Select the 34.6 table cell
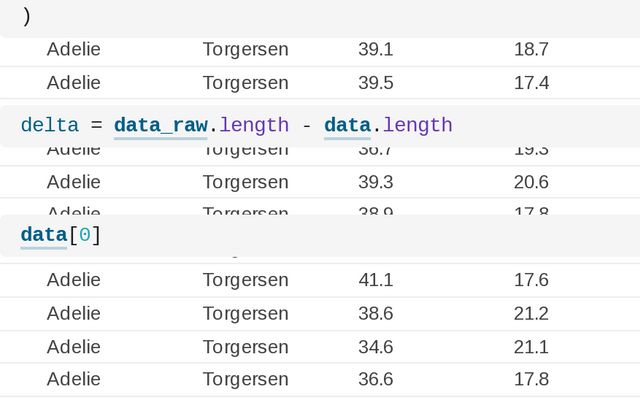 375,347
